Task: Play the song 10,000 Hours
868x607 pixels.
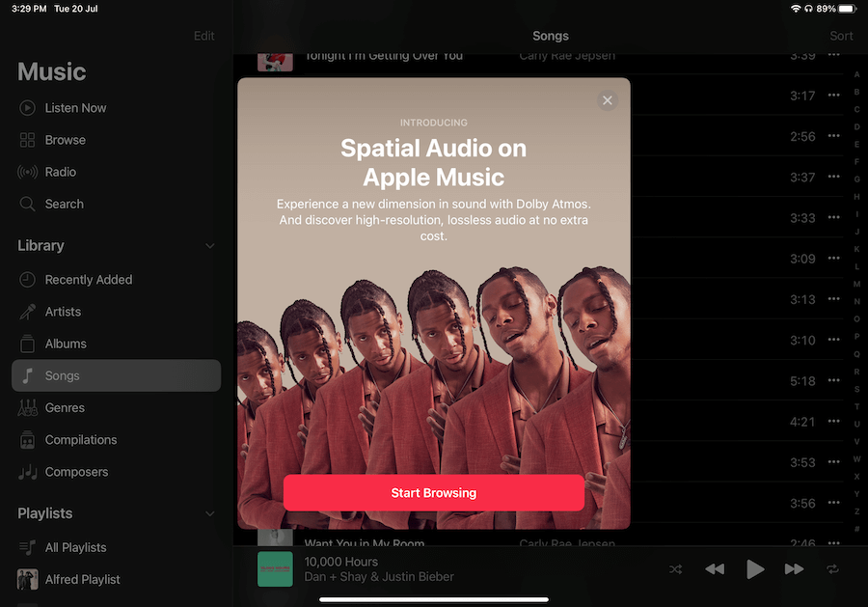Action: 755,569
